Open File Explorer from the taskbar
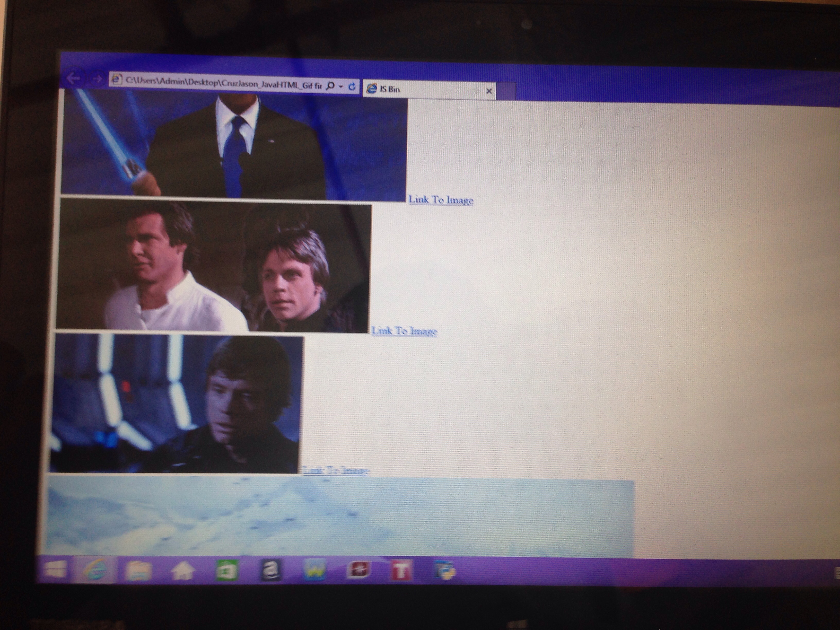 [139, 571]
